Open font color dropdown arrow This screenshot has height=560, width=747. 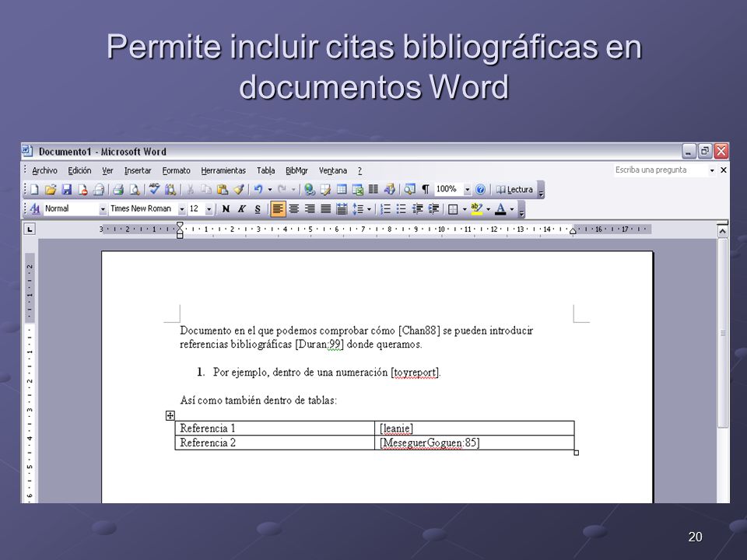coord(512,209)
